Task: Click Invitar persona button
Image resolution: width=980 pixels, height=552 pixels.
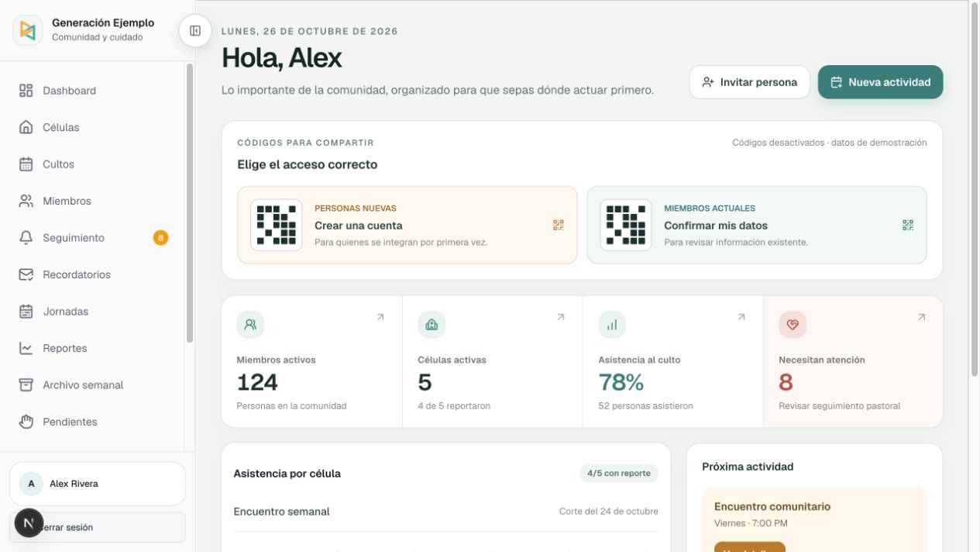Action: (x=749, y=82)
